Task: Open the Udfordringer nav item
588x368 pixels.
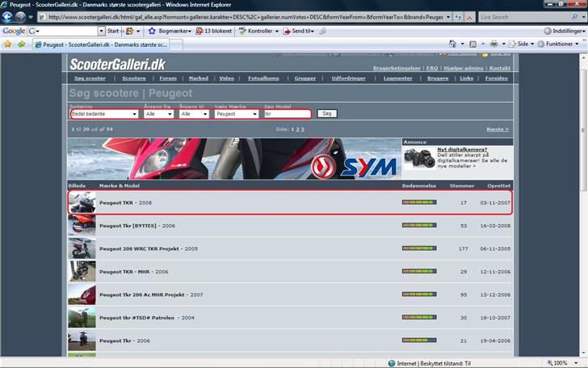Action: (348, 78)
